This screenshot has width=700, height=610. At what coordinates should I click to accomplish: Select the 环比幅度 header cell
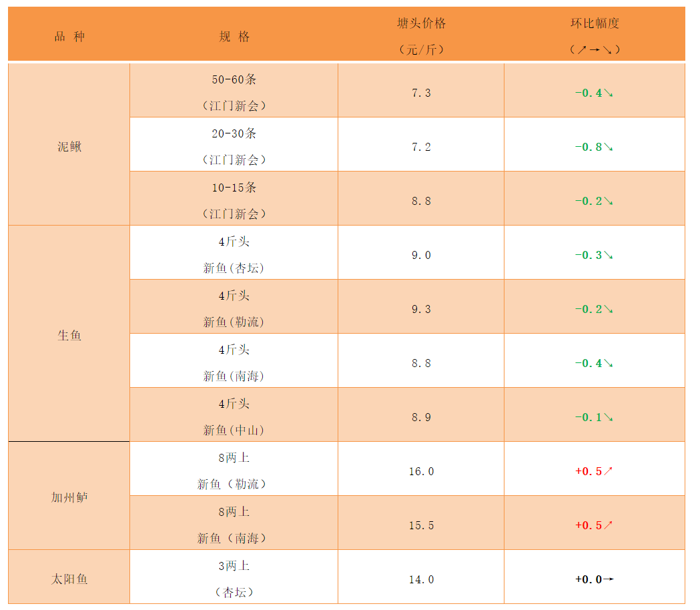pyautogui.click(x=595, y=36)
